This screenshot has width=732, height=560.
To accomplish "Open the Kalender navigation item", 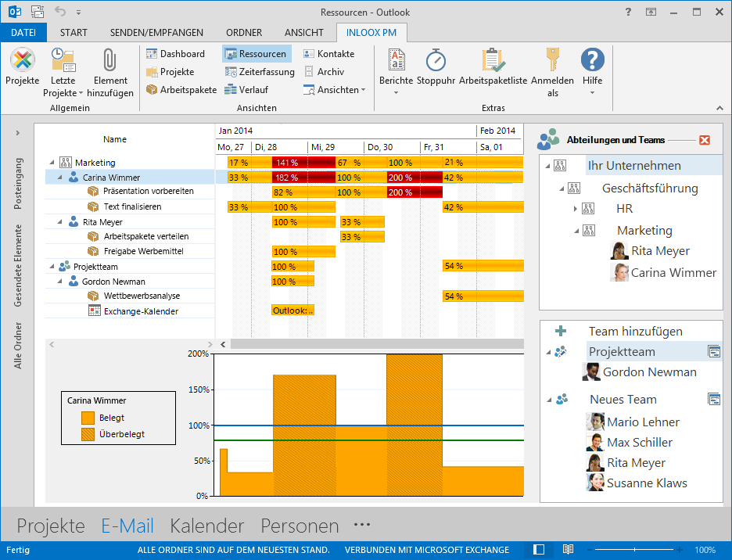I will 206,526.
